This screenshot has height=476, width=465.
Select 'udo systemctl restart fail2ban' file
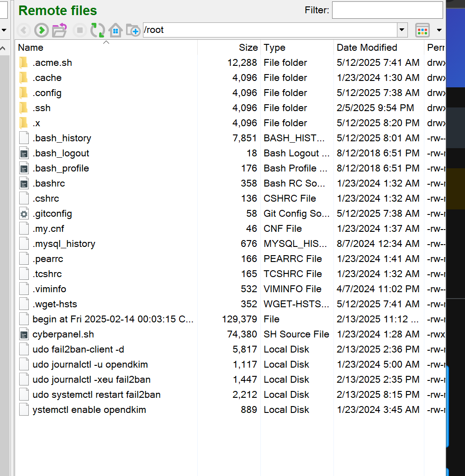click(96, 395)
